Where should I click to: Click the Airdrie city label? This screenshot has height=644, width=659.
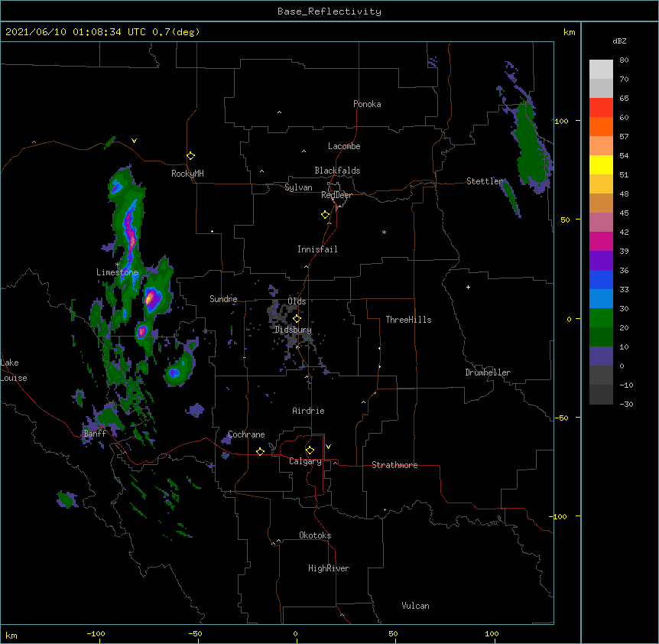[308, 411]
